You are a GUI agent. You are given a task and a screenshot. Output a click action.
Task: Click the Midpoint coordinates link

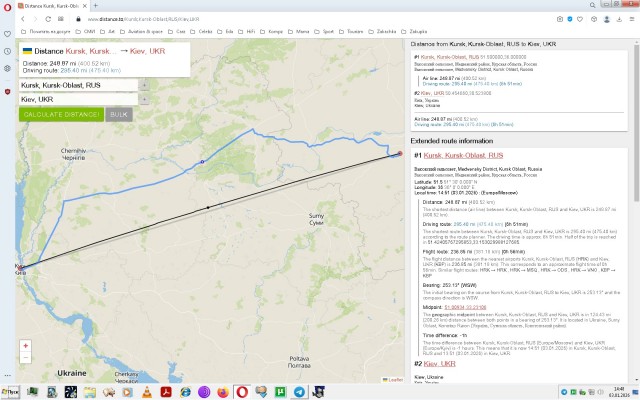(x=465, y=307)
